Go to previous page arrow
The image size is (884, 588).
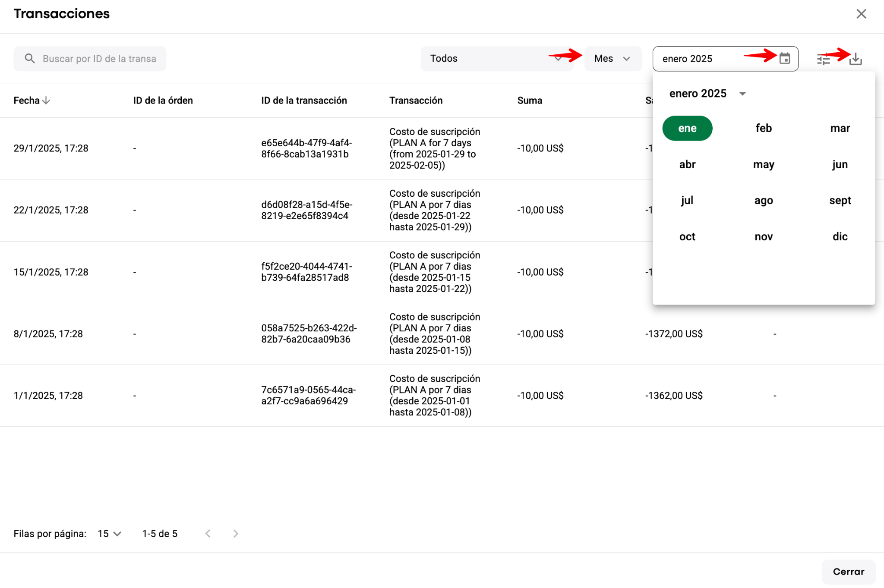[208, 534]
